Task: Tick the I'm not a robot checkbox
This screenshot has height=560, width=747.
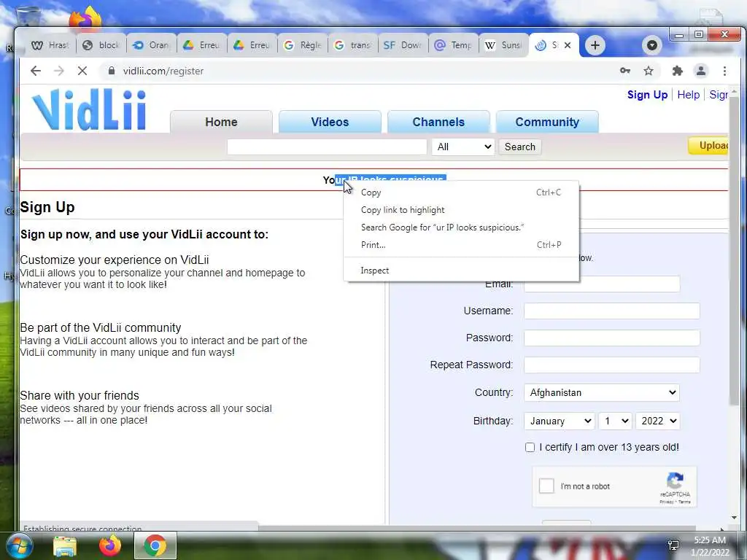Action: (546, 486)
